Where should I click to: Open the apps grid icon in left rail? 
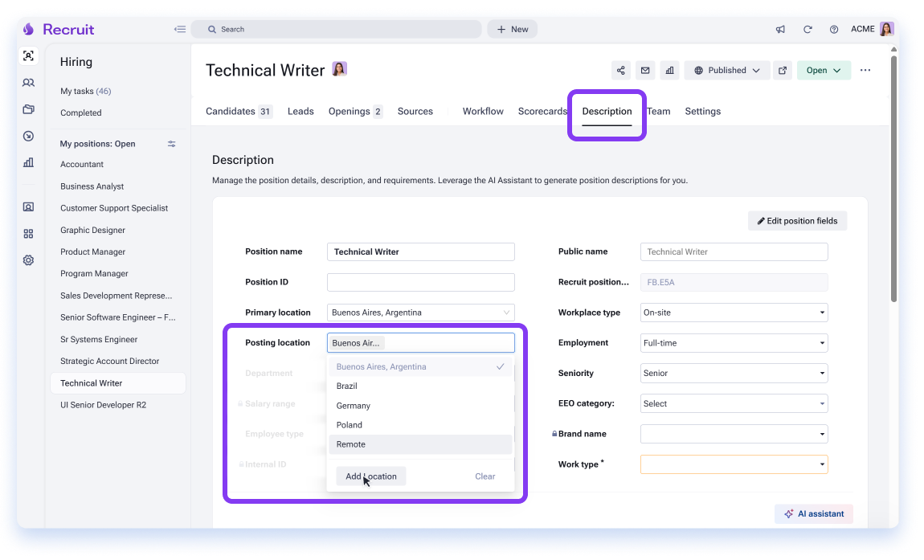tap(28, 234)
